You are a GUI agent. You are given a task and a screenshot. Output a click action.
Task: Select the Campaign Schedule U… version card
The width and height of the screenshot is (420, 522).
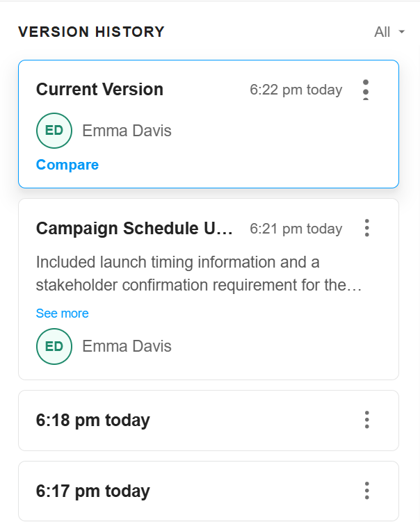point(209,289)
